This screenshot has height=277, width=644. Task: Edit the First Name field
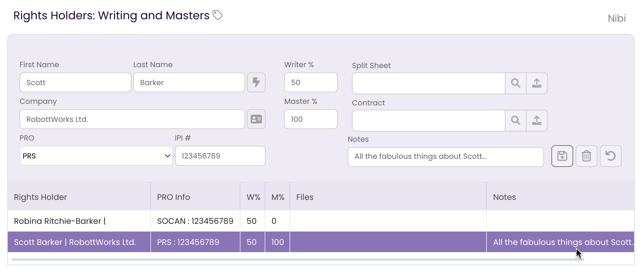[75, 82]
